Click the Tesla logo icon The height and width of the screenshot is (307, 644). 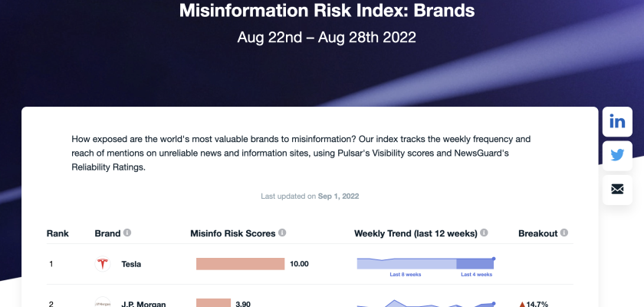[x=102, y=264]
